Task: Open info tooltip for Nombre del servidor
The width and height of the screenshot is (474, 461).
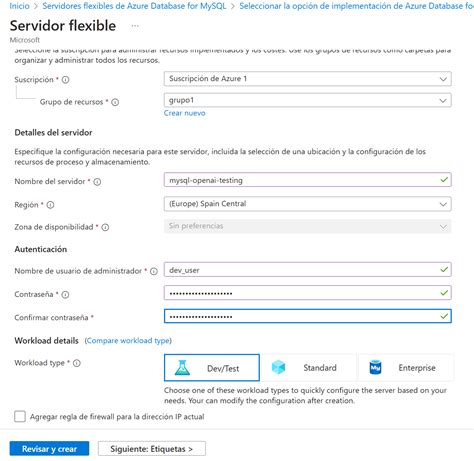Action: coord(97,182)
